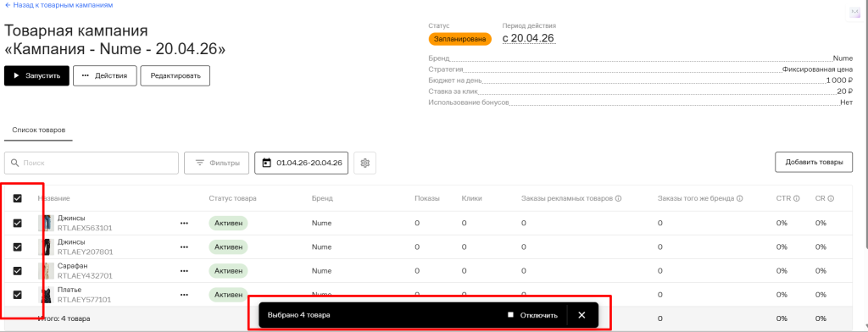Go back via Назад к товарным кампаниям link

pos(58,4)
